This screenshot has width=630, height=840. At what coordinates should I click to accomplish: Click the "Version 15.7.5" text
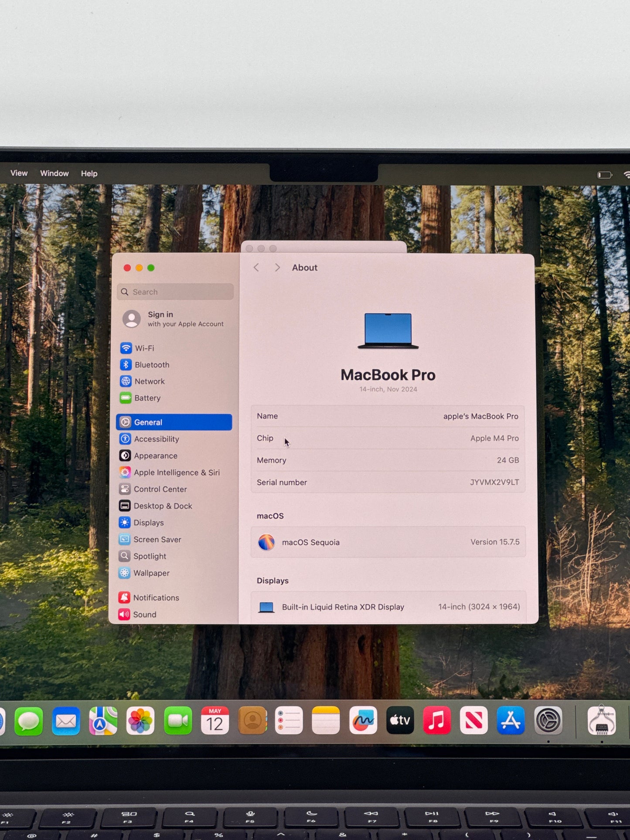pos(495,542)
